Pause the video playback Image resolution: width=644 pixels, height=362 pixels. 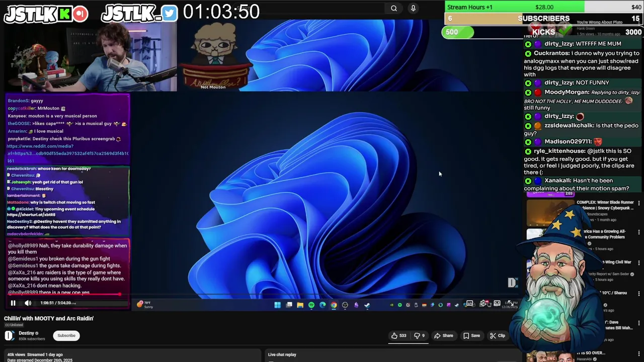tap(13, 303)
